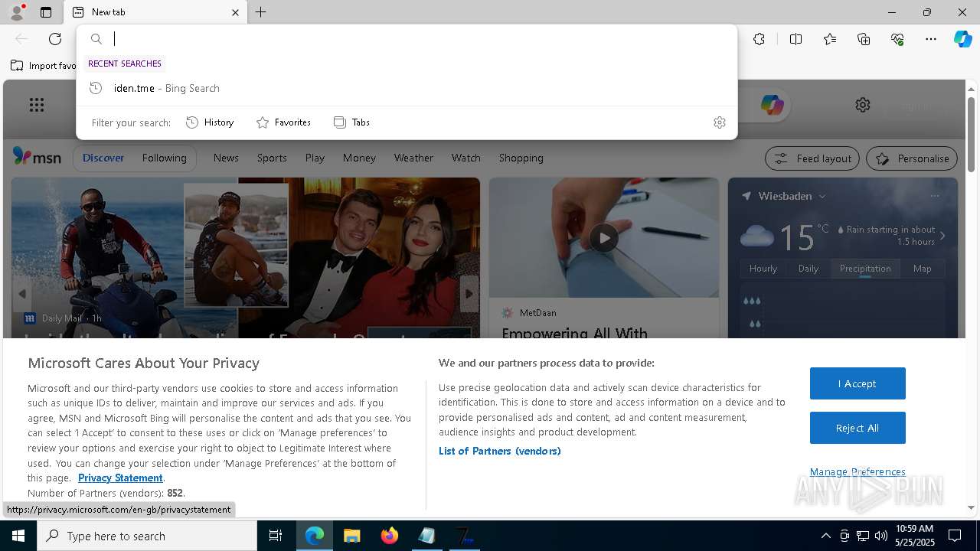Close the New tab tab
This screenshot has height=551, width=980.
click(235, 12)
